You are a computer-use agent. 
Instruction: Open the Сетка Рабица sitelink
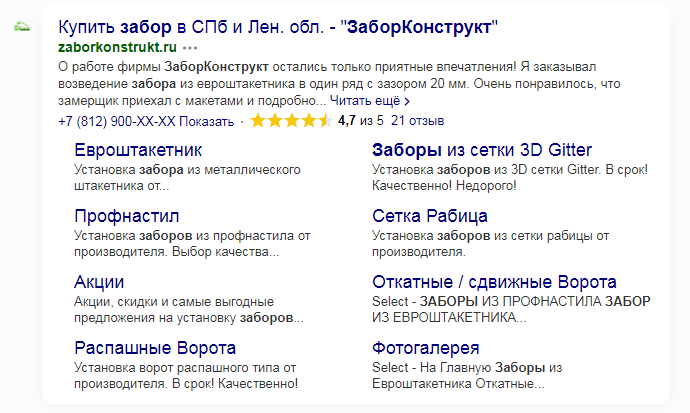[x=429, y=216]
